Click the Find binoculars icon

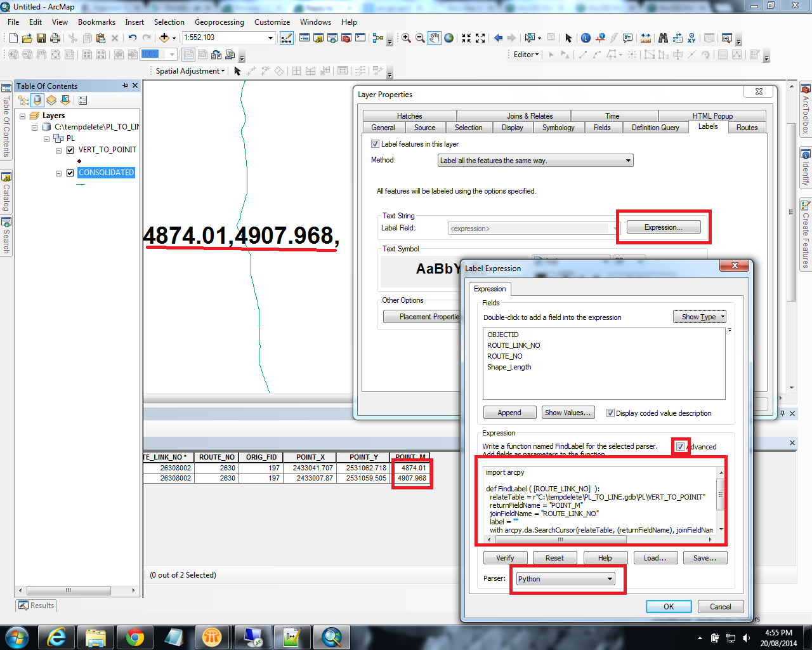pyautogui.click(x=663, y=38)
